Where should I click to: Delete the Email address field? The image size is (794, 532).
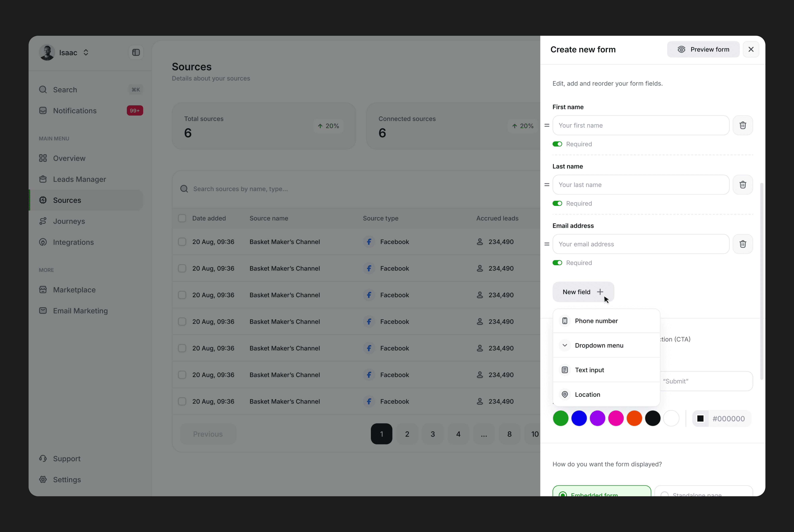(x=743, y=244)
